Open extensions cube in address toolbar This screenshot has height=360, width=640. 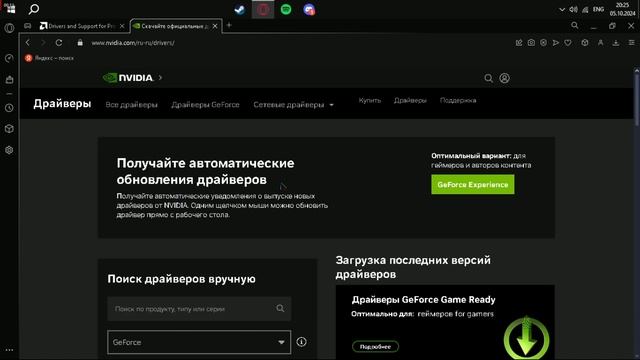tap(585, 42)
